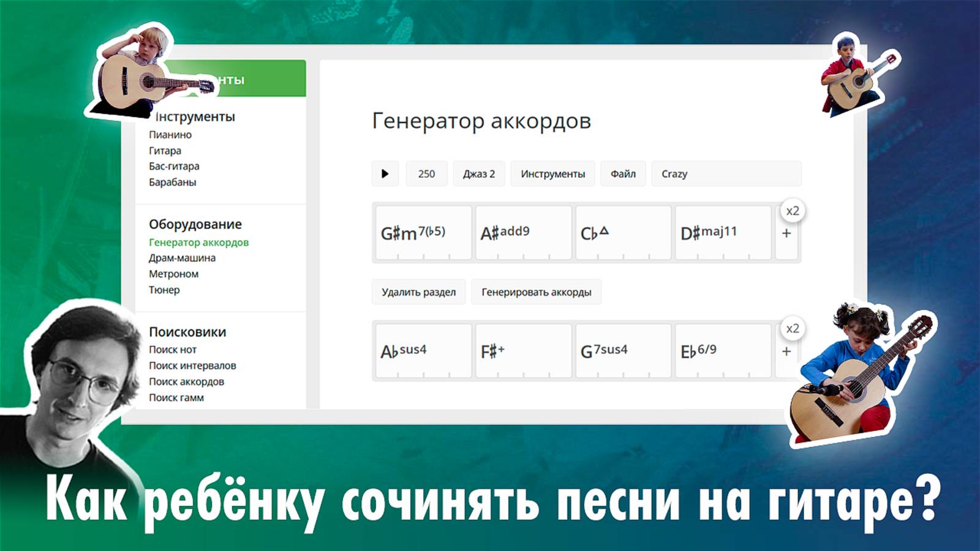Click the 250 tempo value field
This screenshot has height=551, width=980.
(x=426, y=174)
